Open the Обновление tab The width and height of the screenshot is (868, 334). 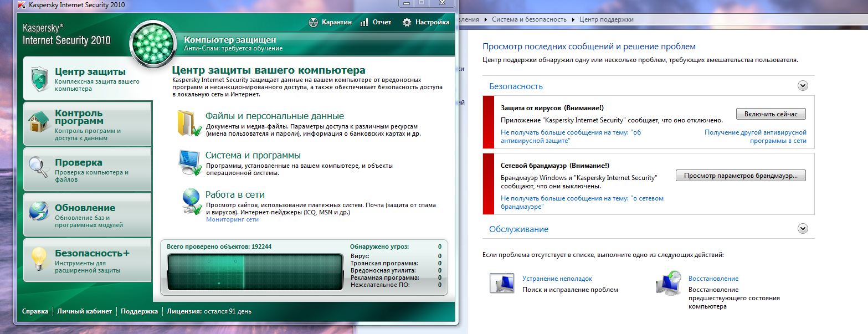pos(88,214)
